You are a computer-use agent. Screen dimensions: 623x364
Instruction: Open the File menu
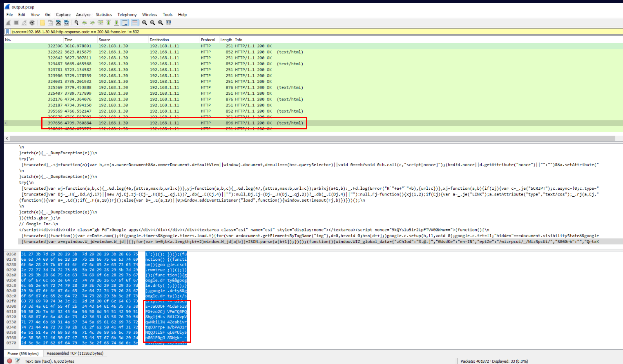pos(9,15)
